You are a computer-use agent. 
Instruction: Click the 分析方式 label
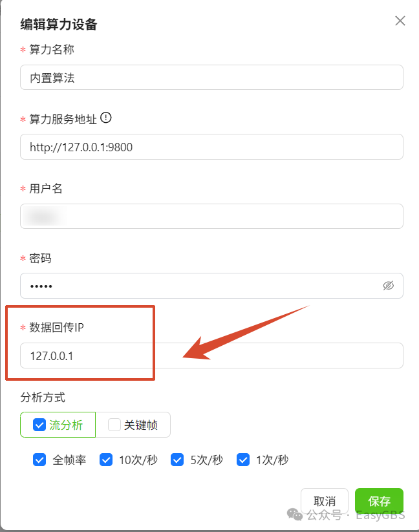pos(43,397)
